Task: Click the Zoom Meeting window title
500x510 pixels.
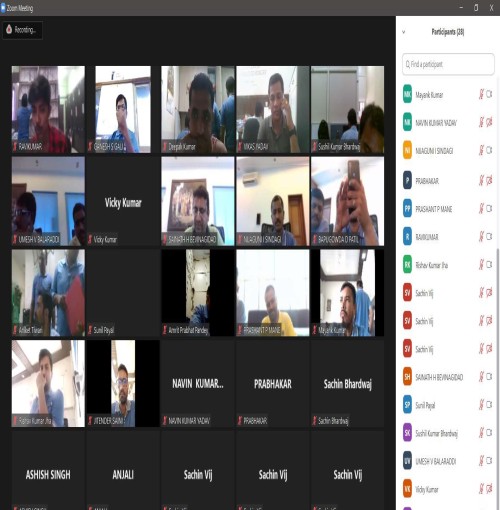Action: pyautogui.click(x=20, y=8)
